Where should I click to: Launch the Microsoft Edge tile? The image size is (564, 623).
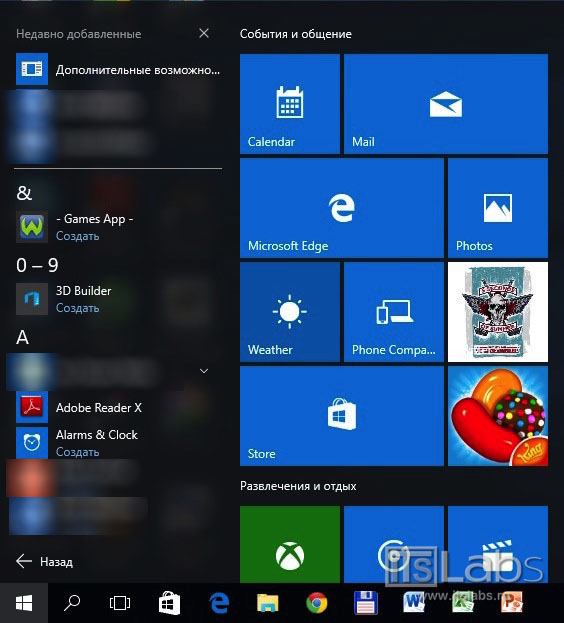[342, 208]
